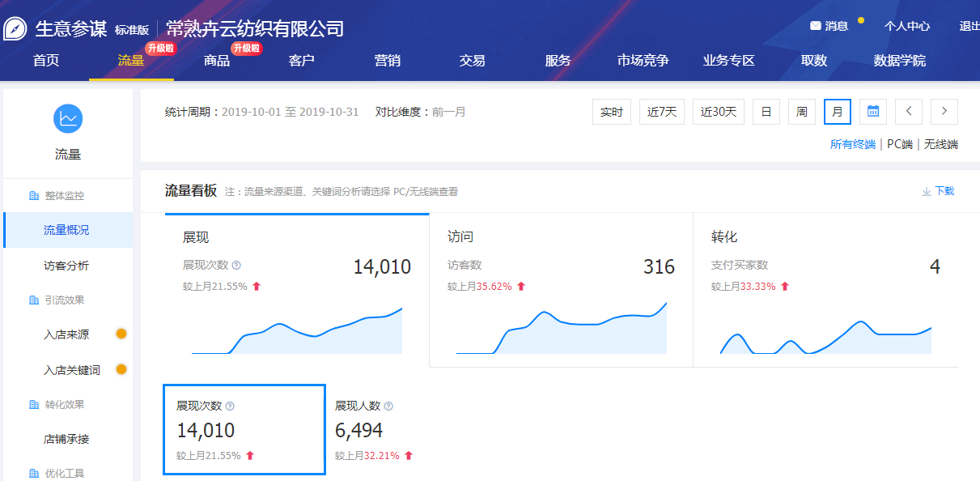Screen dimensions: 980x481
Task: Click the 优化工具 section icon
Action: click(34, 474)
